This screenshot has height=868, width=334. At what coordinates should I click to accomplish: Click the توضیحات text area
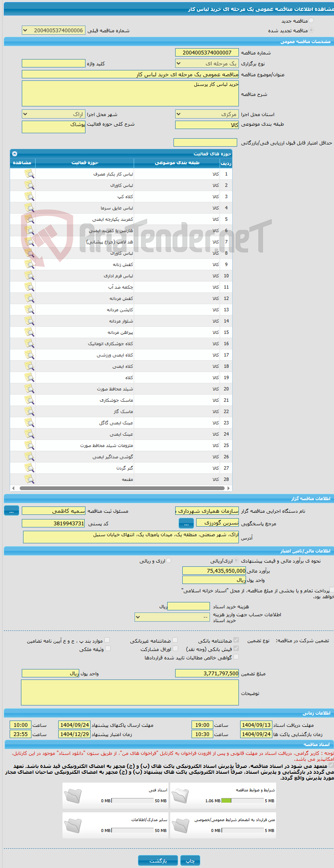click(130, 692)
